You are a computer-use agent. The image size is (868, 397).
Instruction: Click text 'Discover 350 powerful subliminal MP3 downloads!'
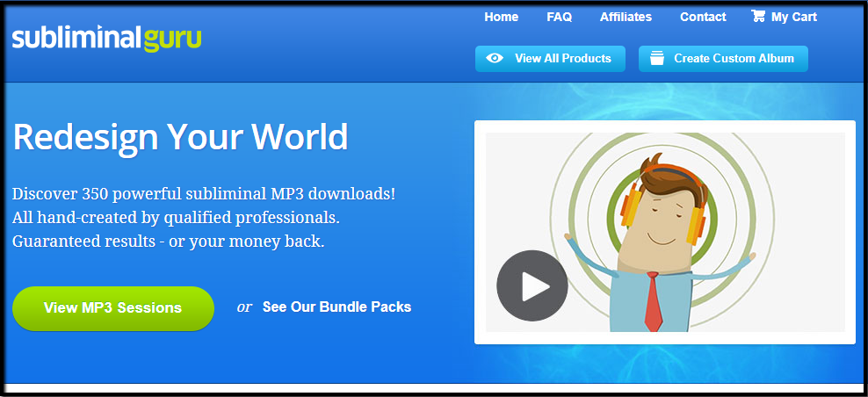[204, 194]
